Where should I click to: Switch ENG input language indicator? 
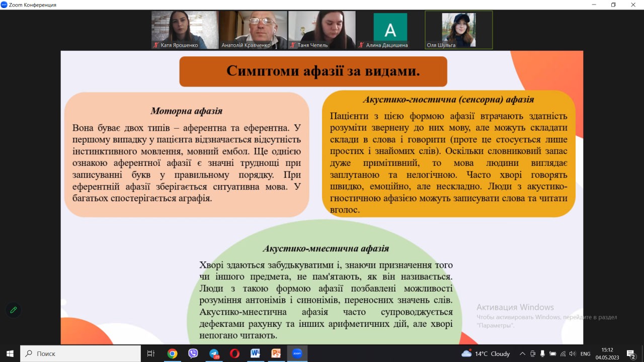tap(585, 353)
